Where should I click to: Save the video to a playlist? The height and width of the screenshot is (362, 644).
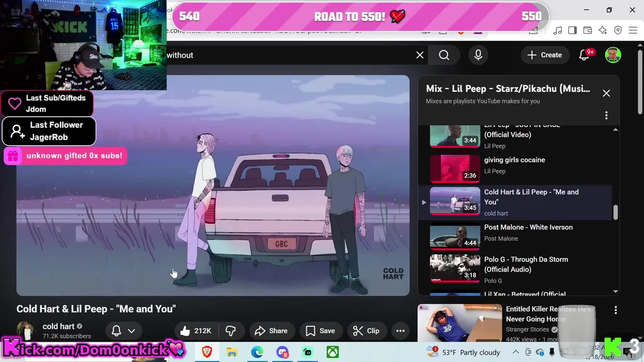tap(320, 331)
